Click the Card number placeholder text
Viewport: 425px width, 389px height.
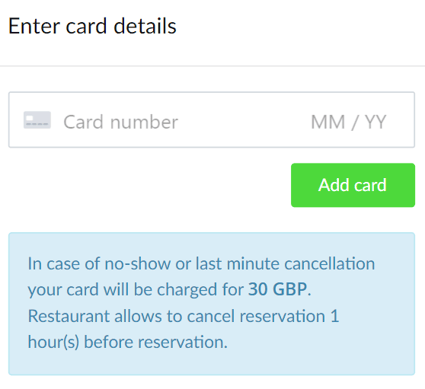(x=120, y=122)
